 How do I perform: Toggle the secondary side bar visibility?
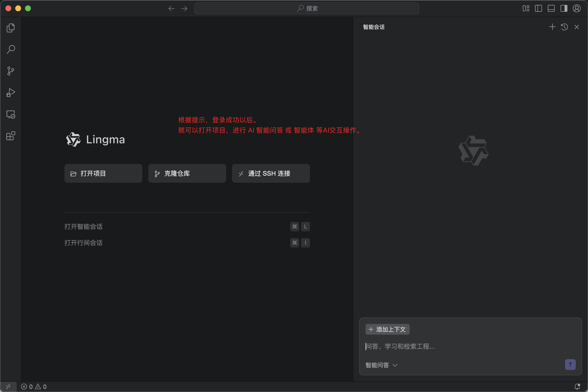coord(564,9)
